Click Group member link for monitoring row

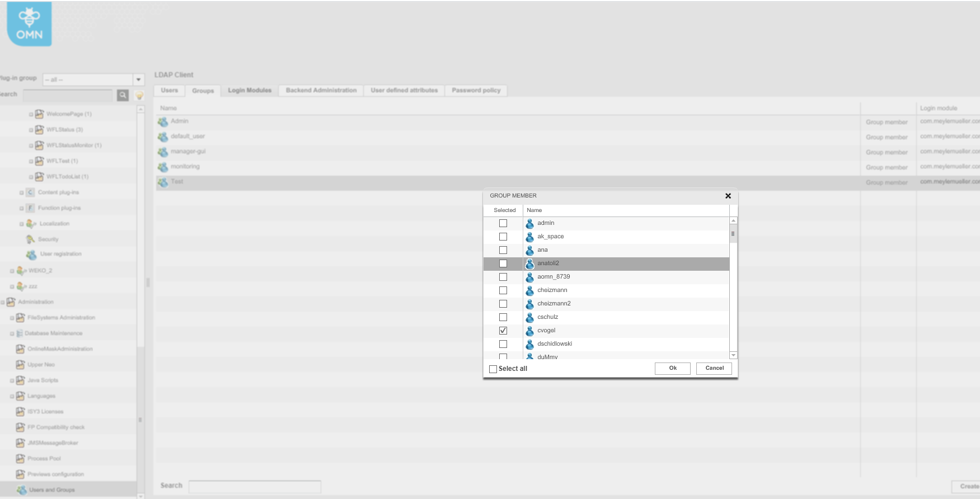pos(887,167)
